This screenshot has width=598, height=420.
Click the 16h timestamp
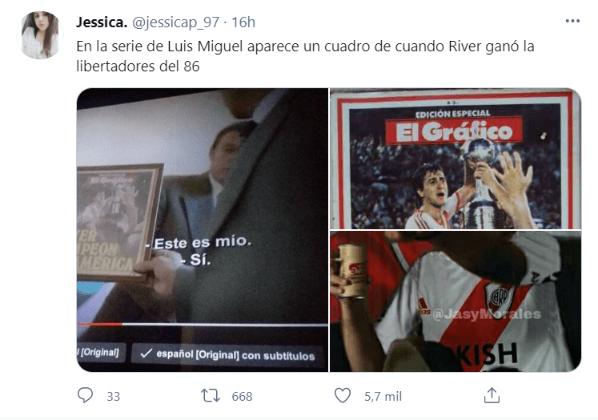[243, 22]
